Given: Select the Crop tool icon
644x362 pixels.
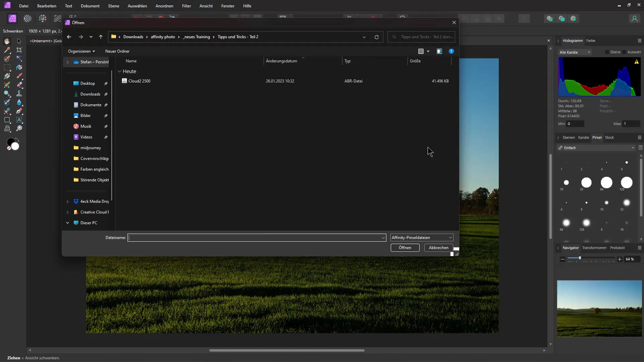Looking at the screenshot, I should [x=19, y=50].
